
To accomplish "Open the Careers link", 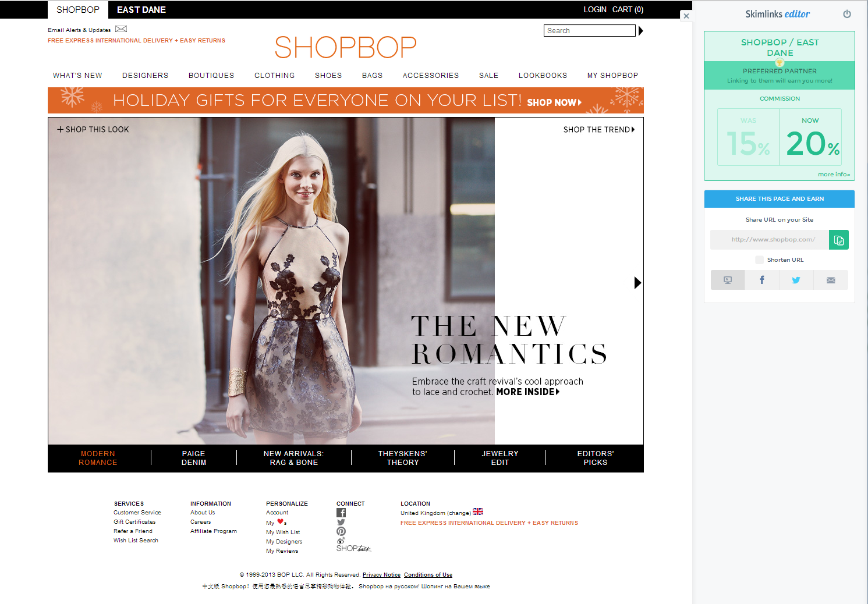I will [x=201, y=522].
